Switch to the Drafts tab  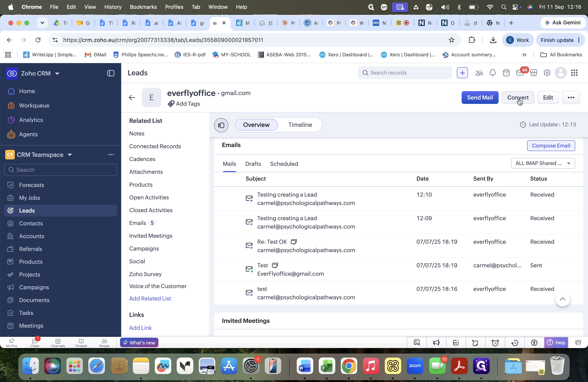(253, 164)
